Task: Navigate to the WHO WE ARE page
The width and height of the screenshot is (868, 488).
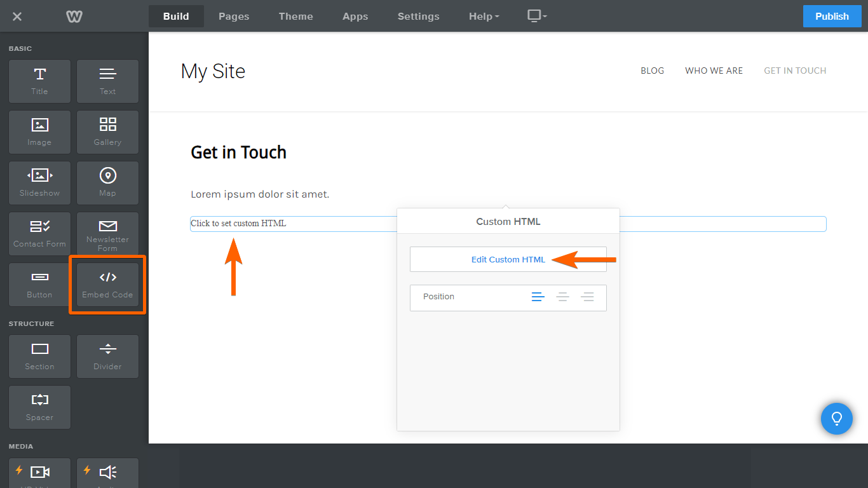Action: click(714, 71)
